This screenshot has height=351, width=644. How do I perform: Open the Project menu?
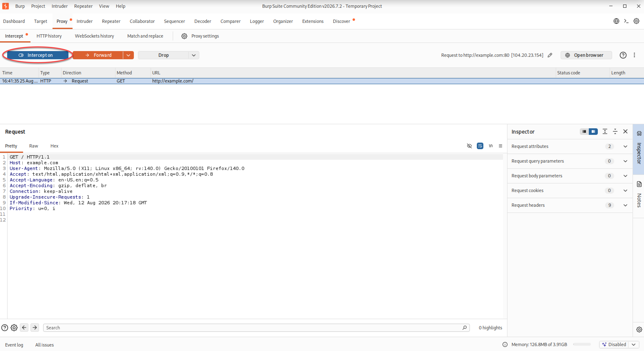tap(38, 6)
